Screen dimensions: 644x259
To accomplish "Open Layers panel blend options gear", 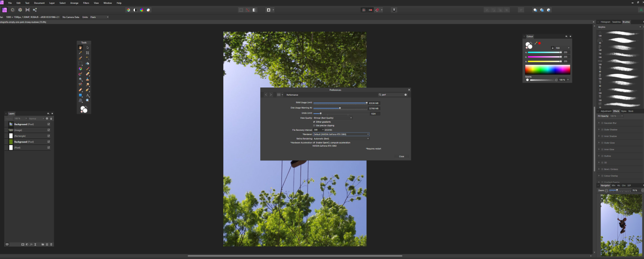I will tap(47, 118).
